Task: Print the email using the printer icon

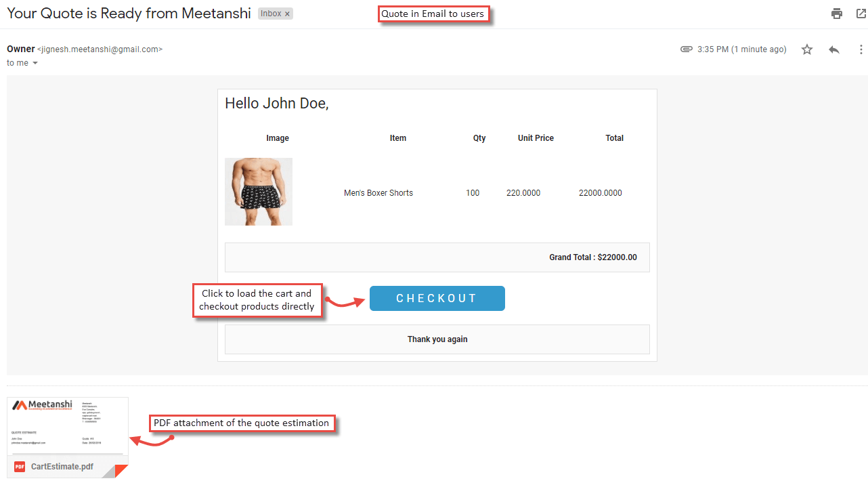Action: coord(837,14)
